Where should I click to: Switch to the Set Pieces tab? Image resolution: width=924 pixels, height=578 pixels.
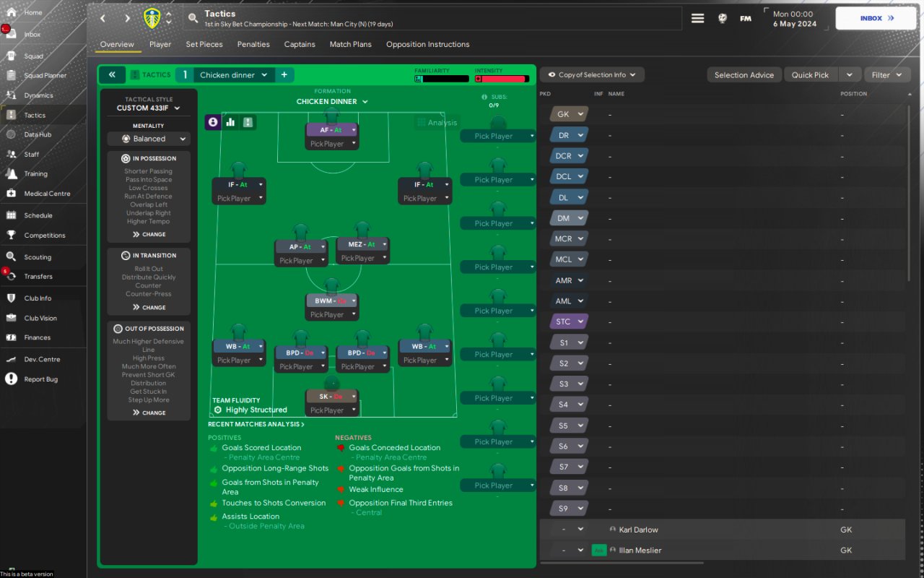tap(204, 44)
